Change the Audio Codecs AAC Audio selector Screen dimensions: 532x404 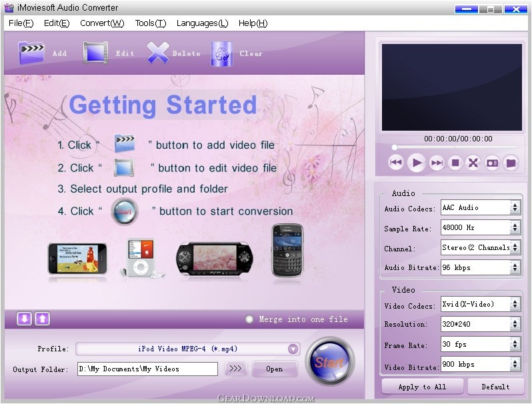click(481, 207)
